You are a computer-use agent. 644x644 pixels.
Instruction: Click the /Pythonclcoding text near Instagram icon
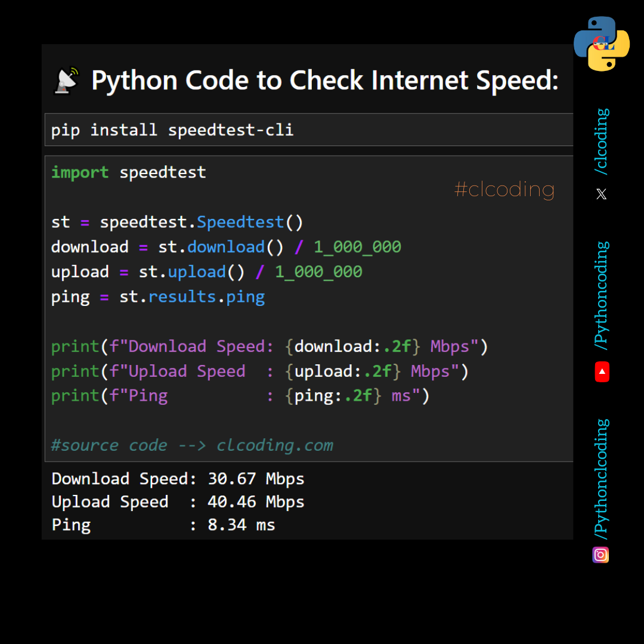[602, 477]
